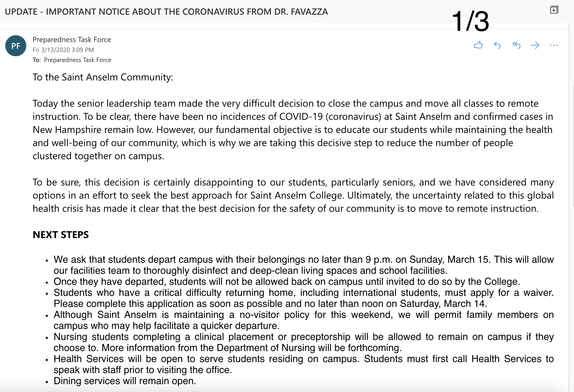Forward this coronavirus notice email
The height and width of the screenshot is (392, 574).
pos(535,45)
